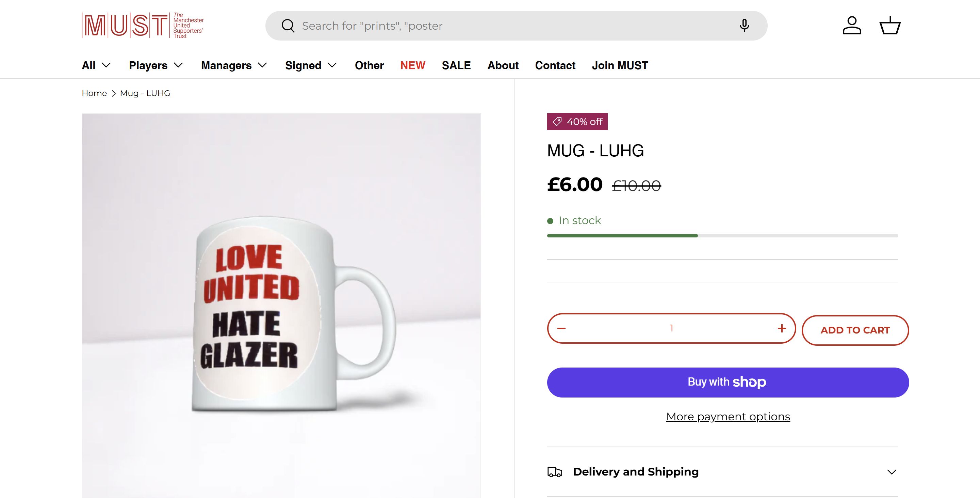Screen dimensions: 980x498
Task: Open the shopping basket icon
Action: 890,26
